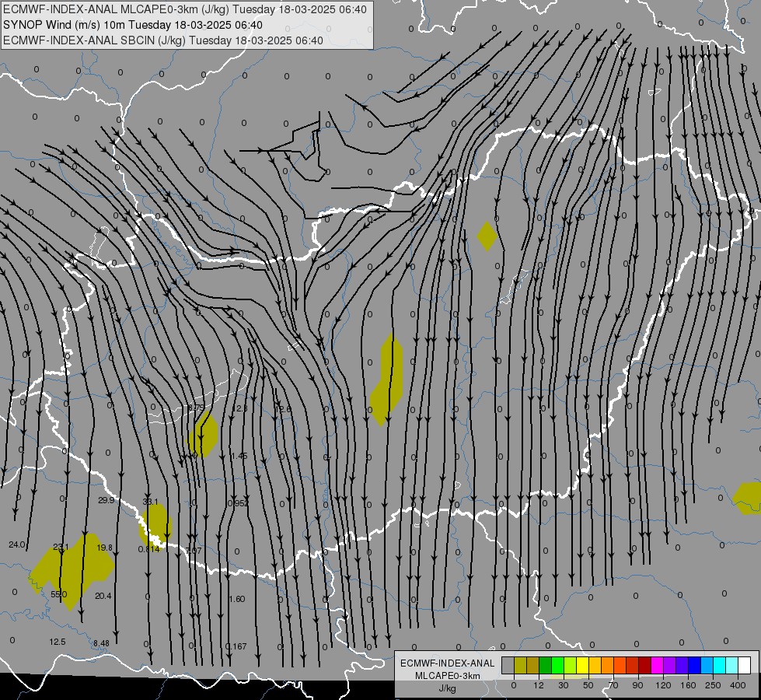Pick the white swatch ending the legend

745,665
